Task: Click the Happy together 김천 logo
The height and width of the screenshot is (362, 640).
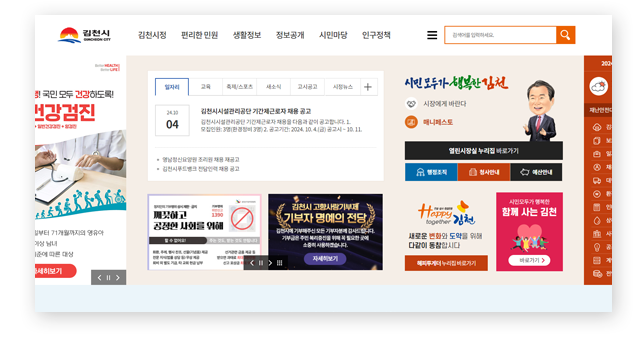Action: [446, 213]
